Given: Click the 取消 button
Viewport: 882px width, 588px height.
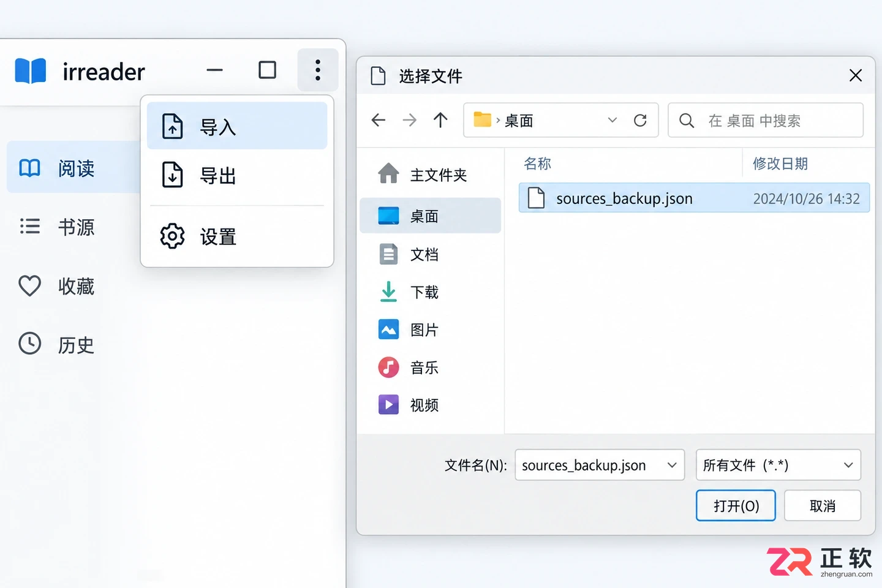Looking at the screenshot, I should tap(822, 505).
